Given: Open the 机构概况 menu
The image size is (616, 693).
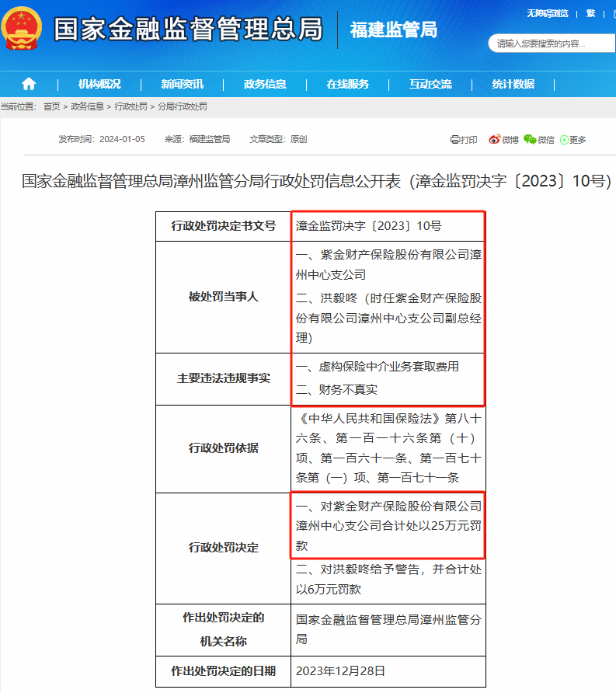Looking at the screenshot, I should 99,84.
